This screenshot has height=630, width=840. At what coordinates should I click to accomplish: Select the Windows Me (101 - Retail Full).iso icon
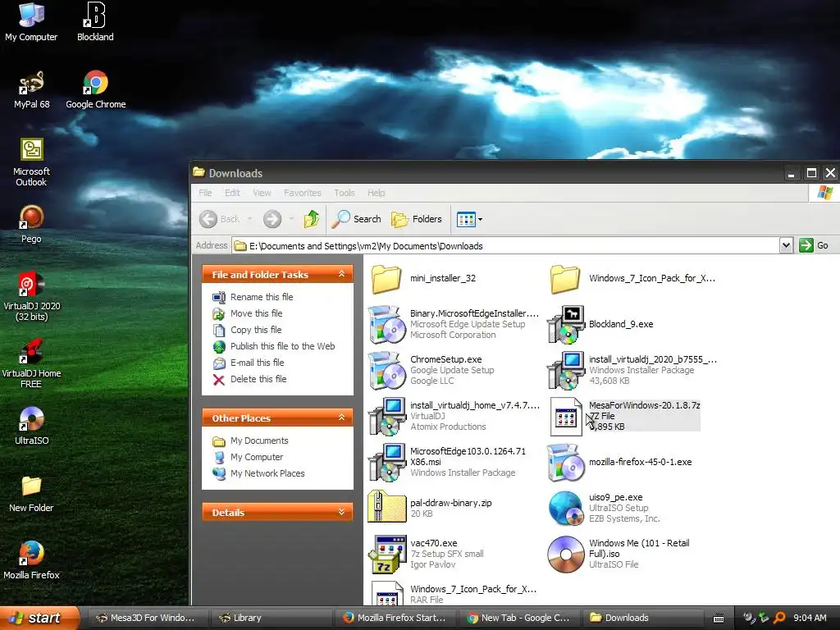(x=565, y=554)
